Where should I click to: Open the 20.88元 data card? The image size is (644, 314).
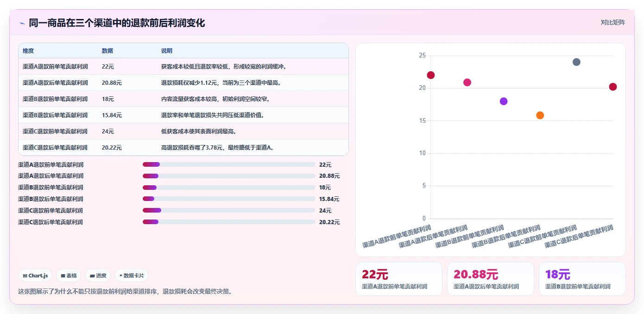tap(491, 279)
